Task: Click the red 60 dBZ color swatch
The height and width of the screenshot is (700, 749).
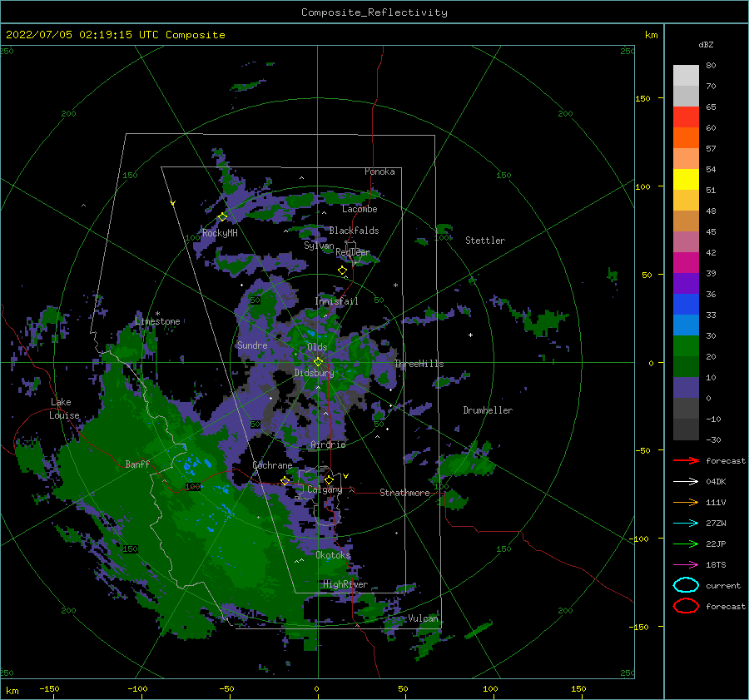Action: [x=686, y=117]
